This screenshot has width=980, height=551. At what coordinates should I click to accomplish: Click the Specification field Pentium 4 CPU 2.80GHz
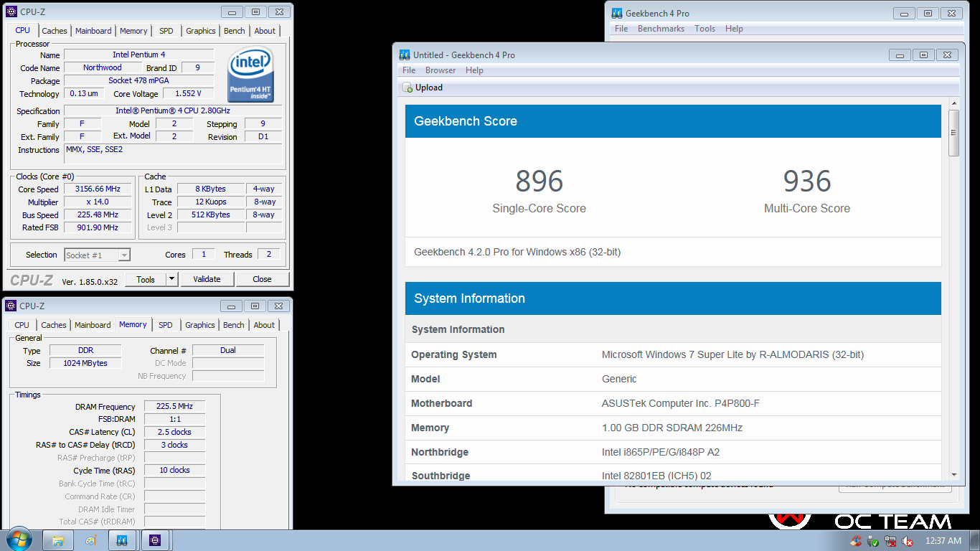(x=173, y=110)
